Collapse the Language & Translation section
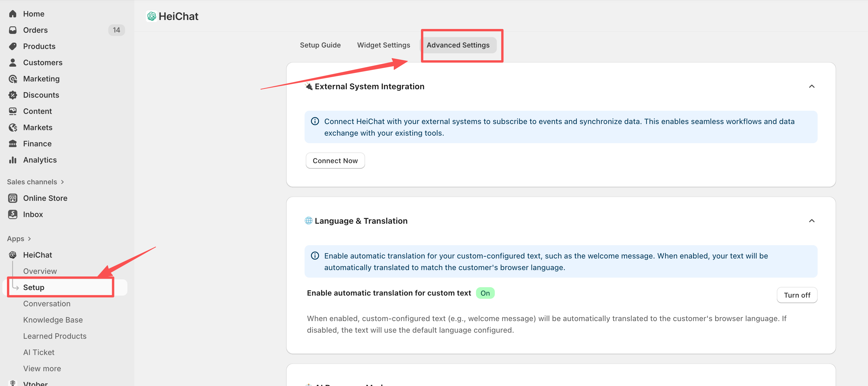This screenshot has height=386, width=868. pyautogui.click(x=811, y=221)
